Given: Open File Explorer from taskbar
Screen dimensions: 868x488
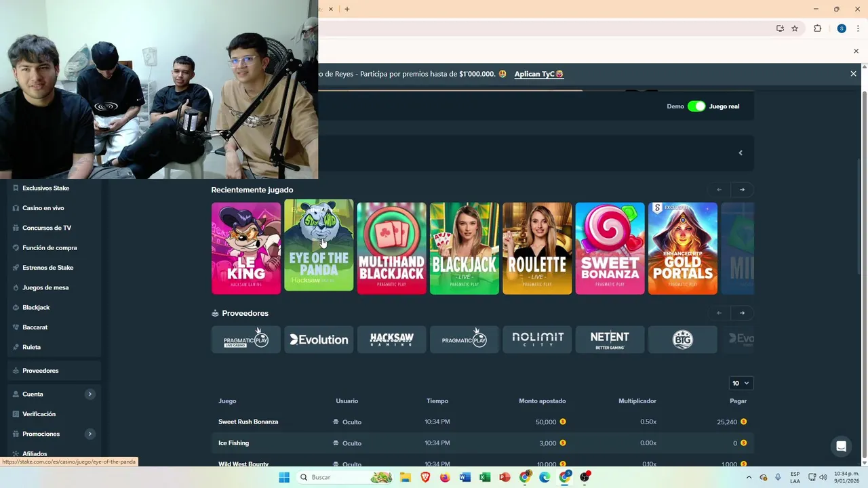Looking at the screenshot, I should pyautogui.click(x=406, y=477).
